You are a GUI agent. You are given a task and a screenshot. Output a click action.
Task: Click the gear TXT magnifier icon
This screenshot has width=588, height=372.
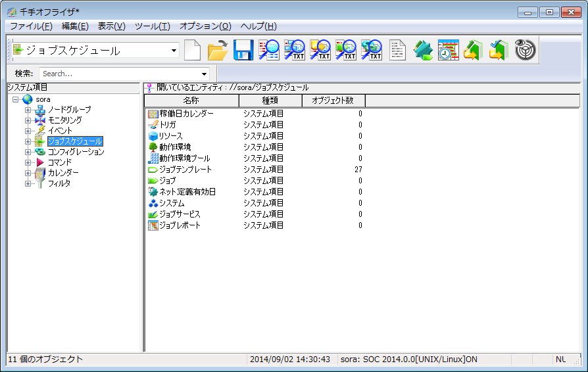371,50
